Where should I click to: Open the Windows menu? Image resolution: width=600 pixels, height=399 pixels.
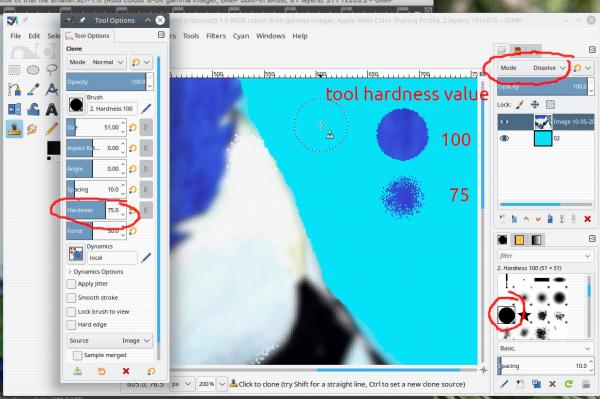[x=271, y=36]
